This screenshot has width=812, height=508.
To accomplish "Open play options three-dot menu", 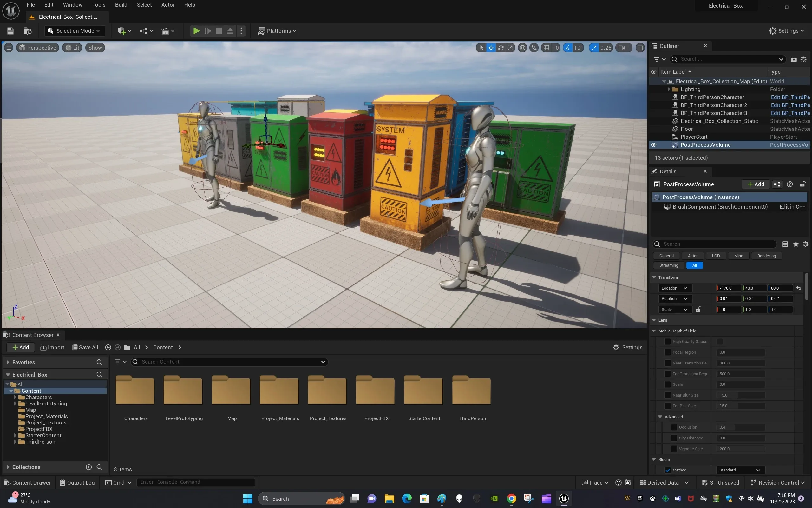I will point(241,31).
